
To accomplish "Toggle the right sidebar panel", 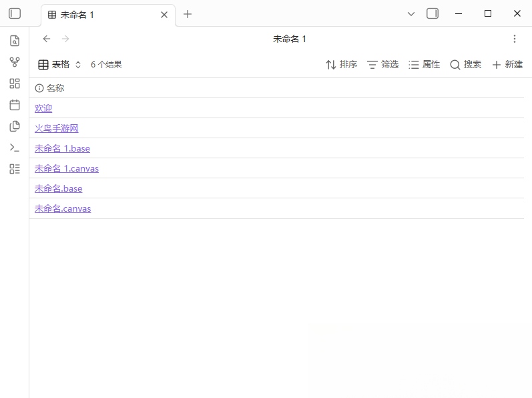I will [433, 13].
